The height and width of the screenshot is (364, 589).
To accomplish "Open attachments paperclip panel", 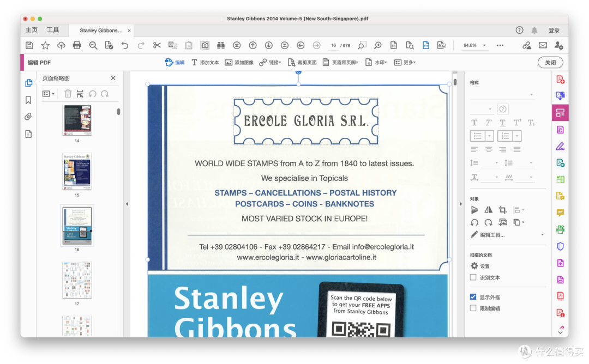I will pos(28,117).
